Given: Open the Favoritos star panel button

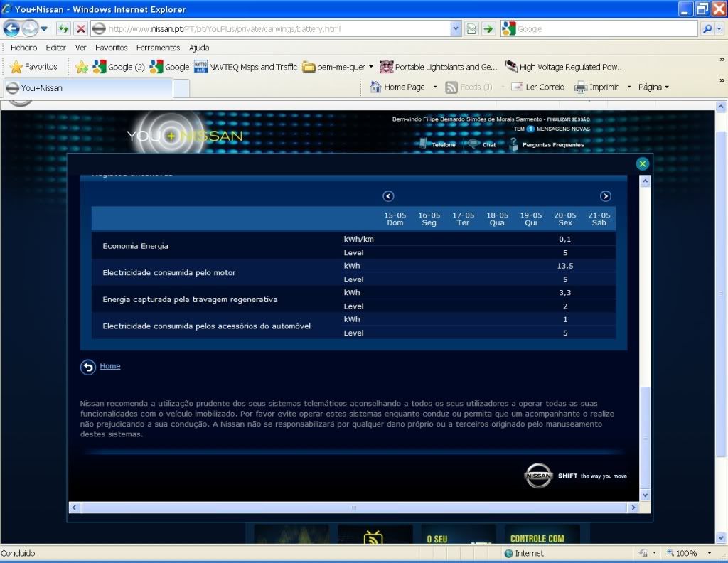Looking at the screenshot, I should pyautogui.click(x=33, y=67).
